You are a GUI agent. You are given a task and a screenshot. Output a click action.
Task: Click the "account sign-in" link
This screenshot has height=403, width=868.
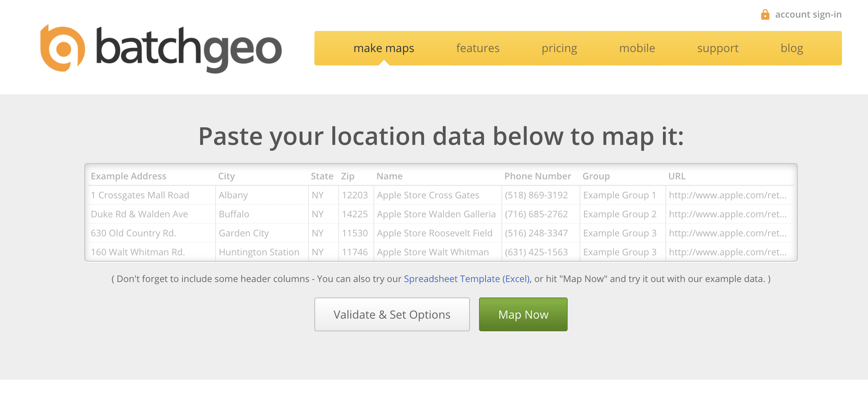coord(808,14)
